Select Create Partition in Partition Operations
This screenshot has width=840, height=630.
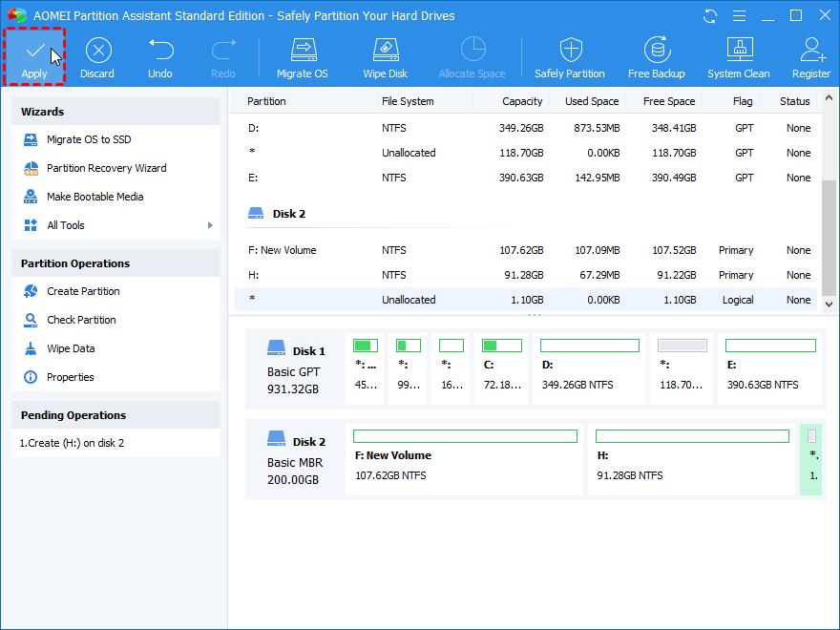(83, 291)
